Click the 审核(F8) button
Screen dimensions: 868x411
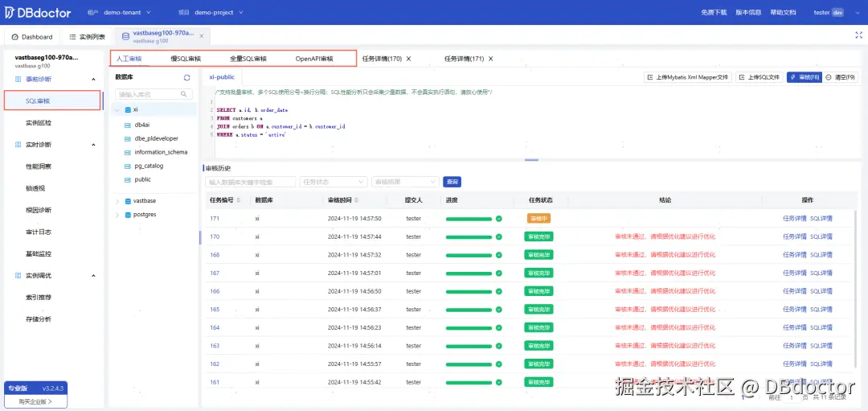tap(804, 77)
